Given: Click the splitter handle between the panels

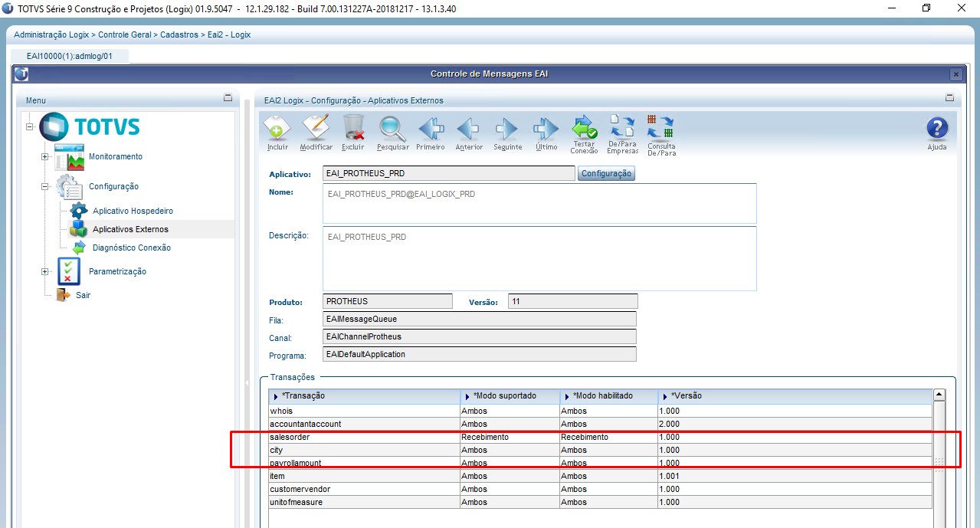Looking at the screenshot, I should pos(247,382).
